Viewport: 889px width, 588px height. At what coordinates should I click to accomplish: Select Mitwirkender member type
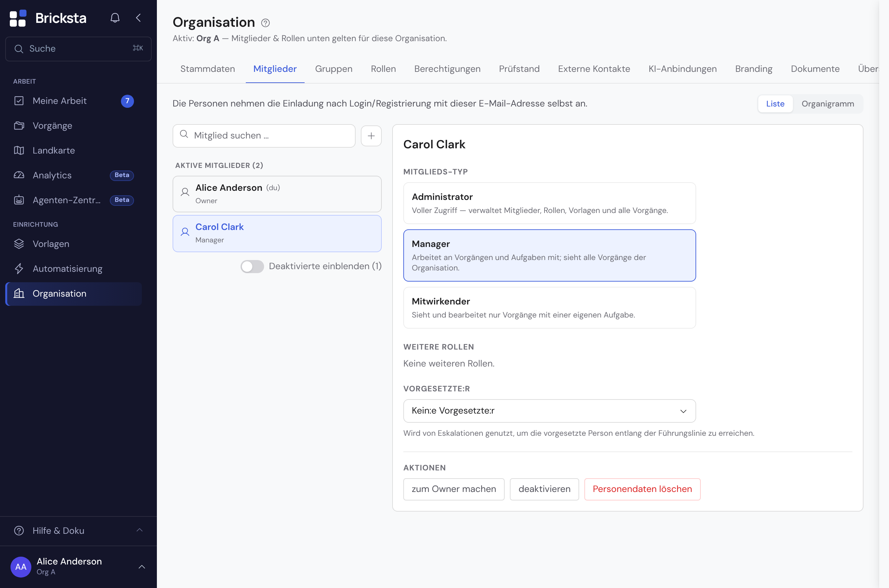pyautogui.click(x=549, y=307)
